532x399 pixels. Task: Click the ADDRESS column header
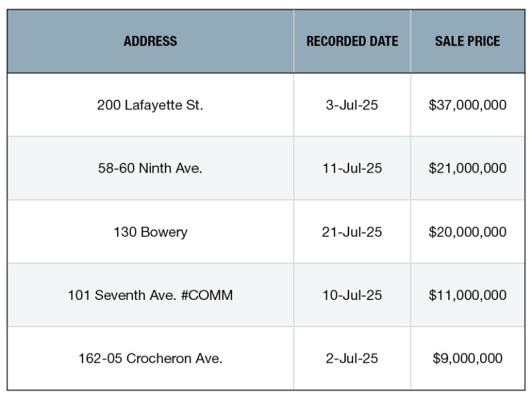pos(150,41)
